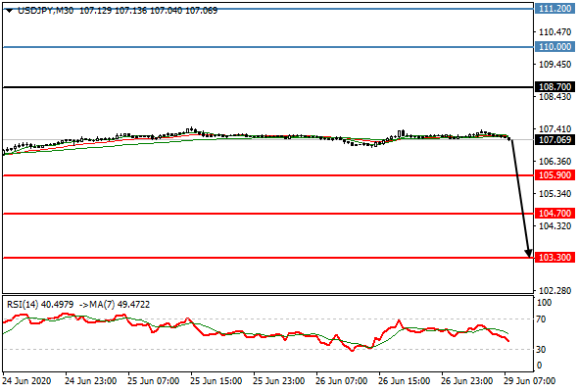This screenshot has width=578, height=392.
Task: Click the 102.280 price scale value
Action: pyautogui.click(x=554, y=291)
